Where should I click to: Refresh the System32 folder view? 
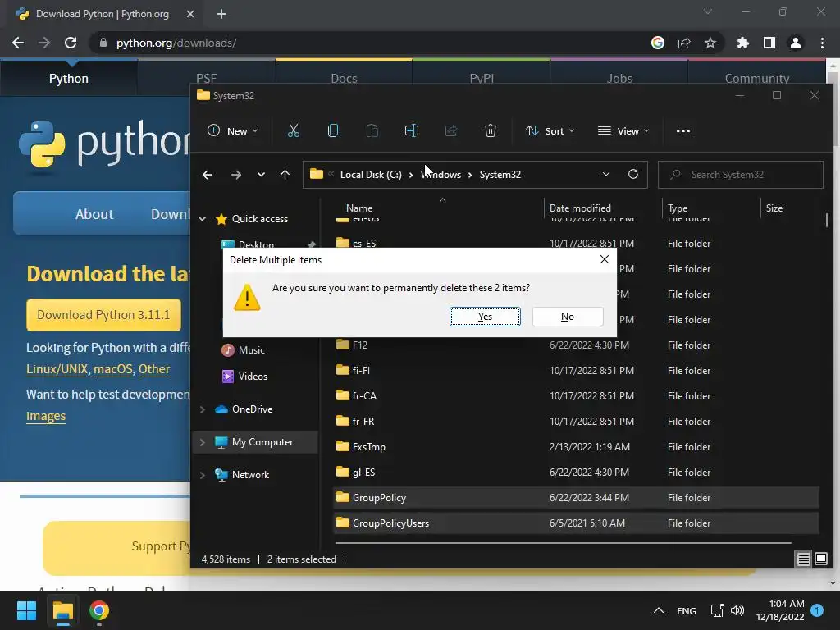(633, 174)
